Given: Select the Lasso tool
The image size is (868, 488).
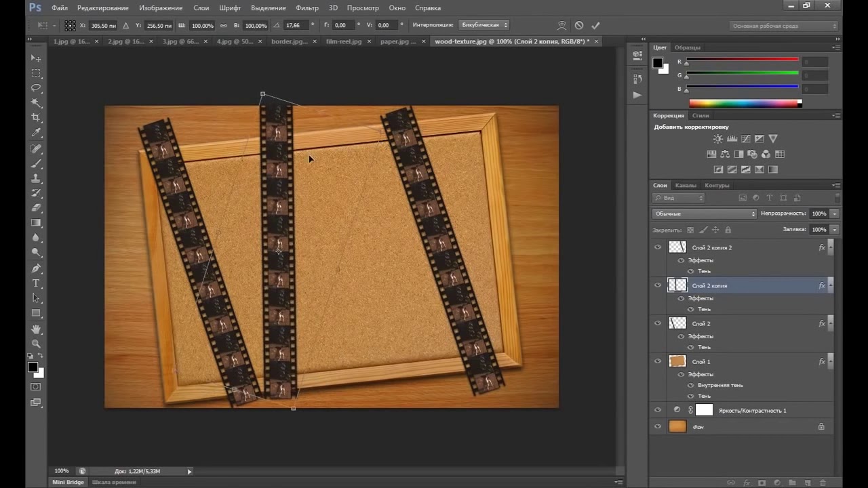Looking at the screenshot, I should click(x=36, y=88).
